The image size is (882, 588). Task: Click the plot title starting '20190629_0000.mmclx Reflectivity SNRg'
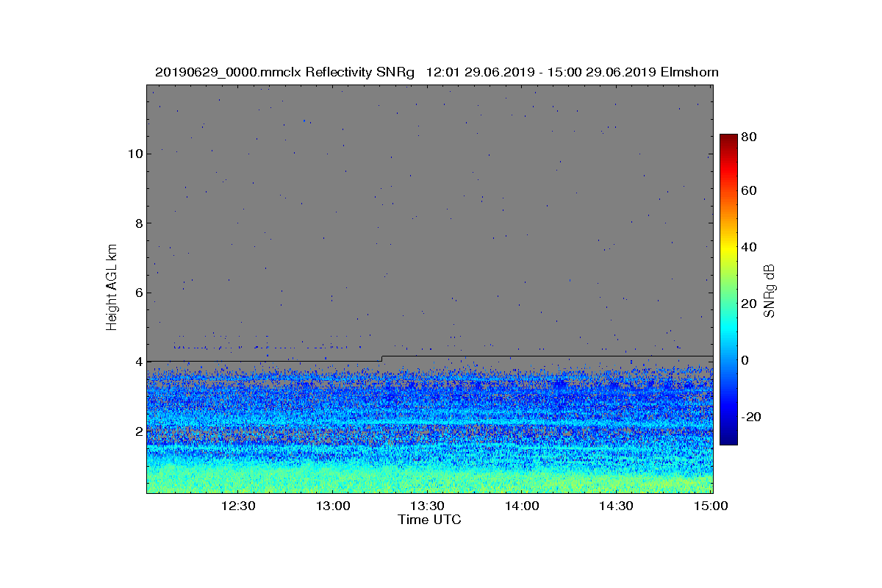tap(437, 72)
